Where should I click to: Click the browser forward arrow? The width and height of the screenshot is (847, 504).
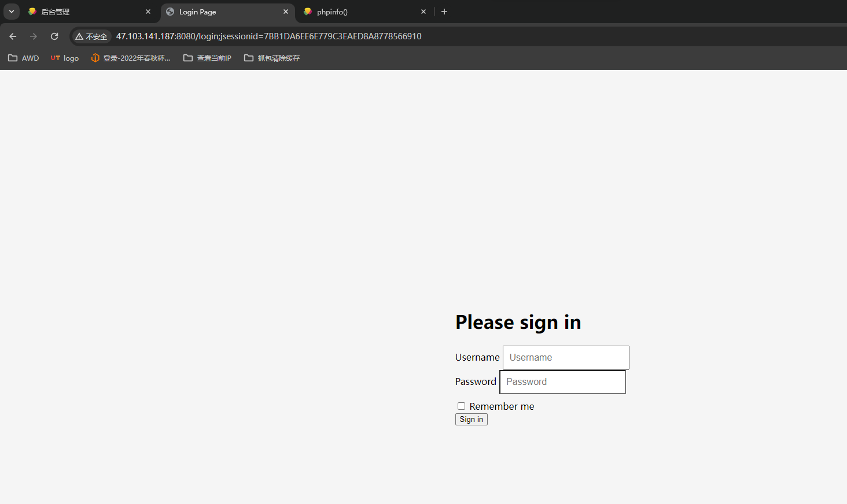click(x=34, y=36)
